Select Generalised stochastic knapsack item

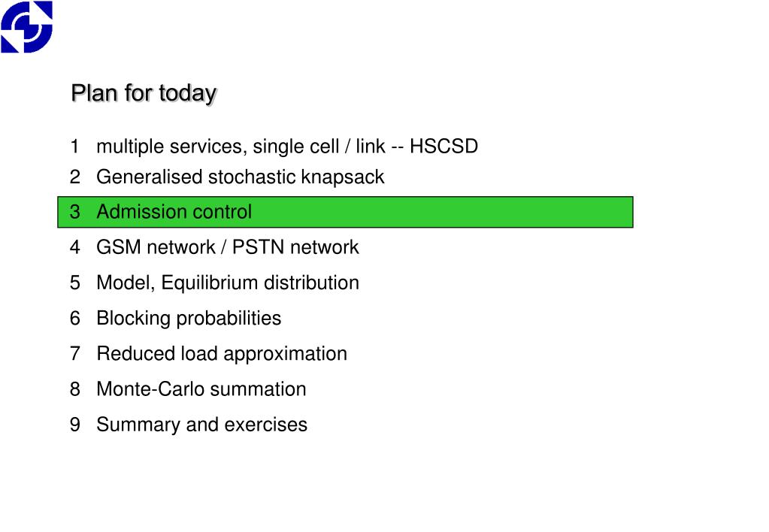(x=227, y=177)
